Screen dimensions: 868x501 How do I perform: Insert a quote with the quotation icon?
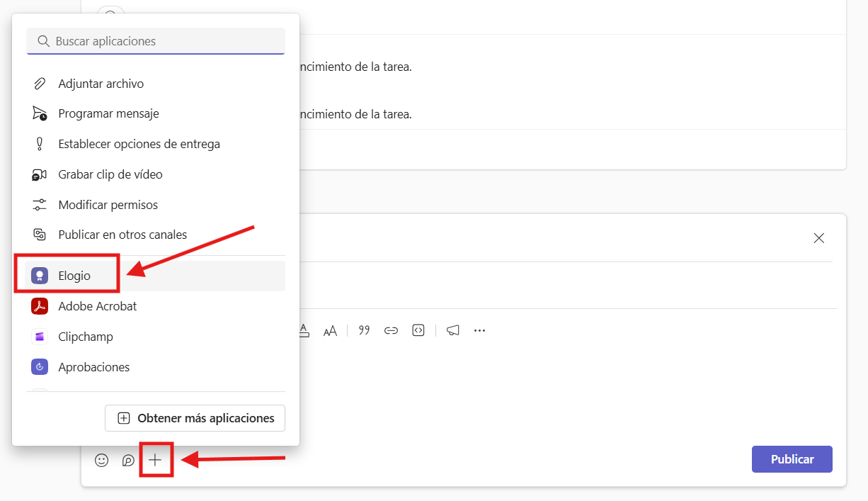point(364,330)
